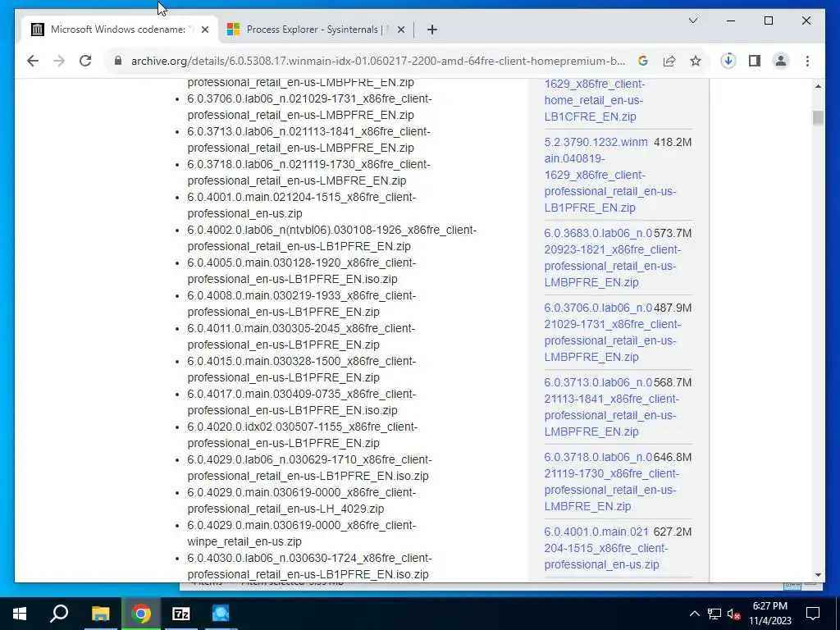The height and width of the screenshot is (630, 840).
Task: Download 6.0.4001.0.main professional_en-us.zip file
Action: coord(606,548)
